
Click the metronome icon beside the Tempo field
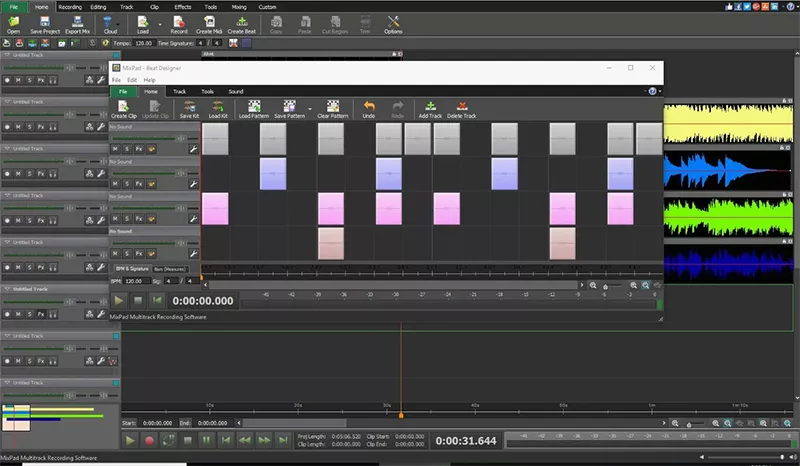click(106, 43)
